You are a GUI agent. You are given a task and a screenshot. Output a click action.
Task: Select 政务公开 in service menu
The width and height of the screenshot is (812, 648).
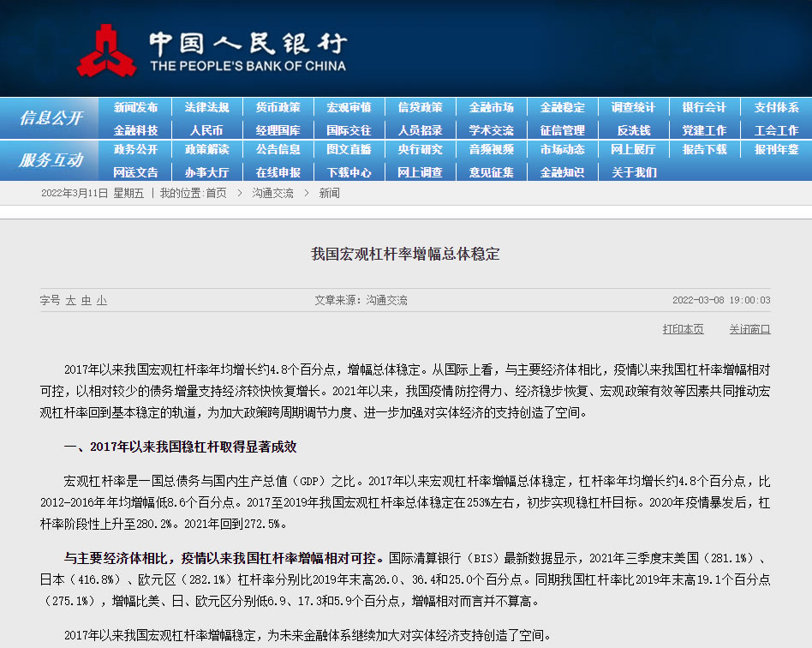[x=135, y=150]
